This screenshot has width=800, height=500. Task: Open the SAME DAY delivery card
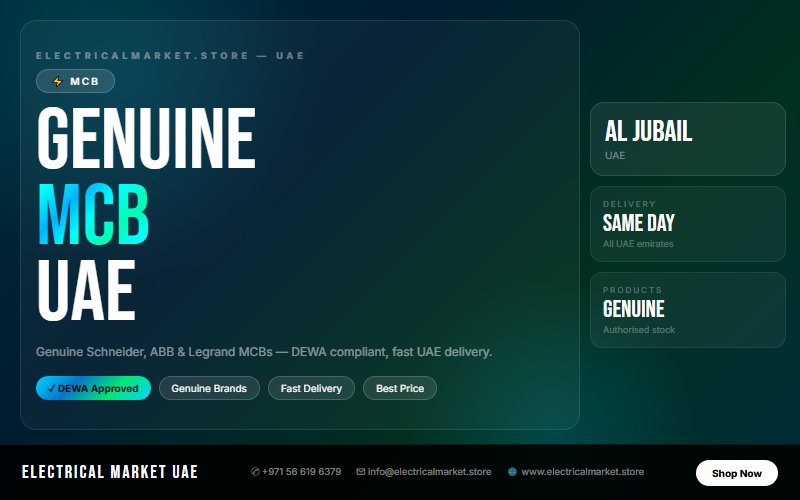coord(688,224)
